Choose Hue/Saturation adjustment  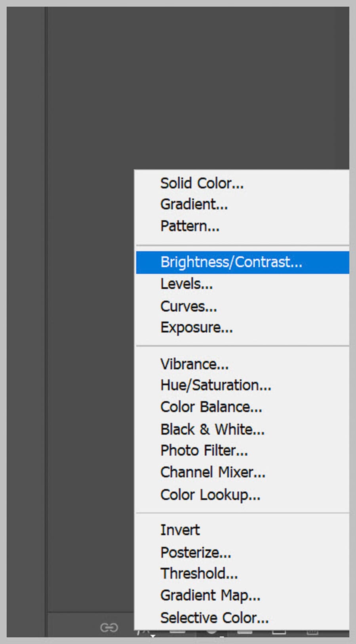point(215,385)
